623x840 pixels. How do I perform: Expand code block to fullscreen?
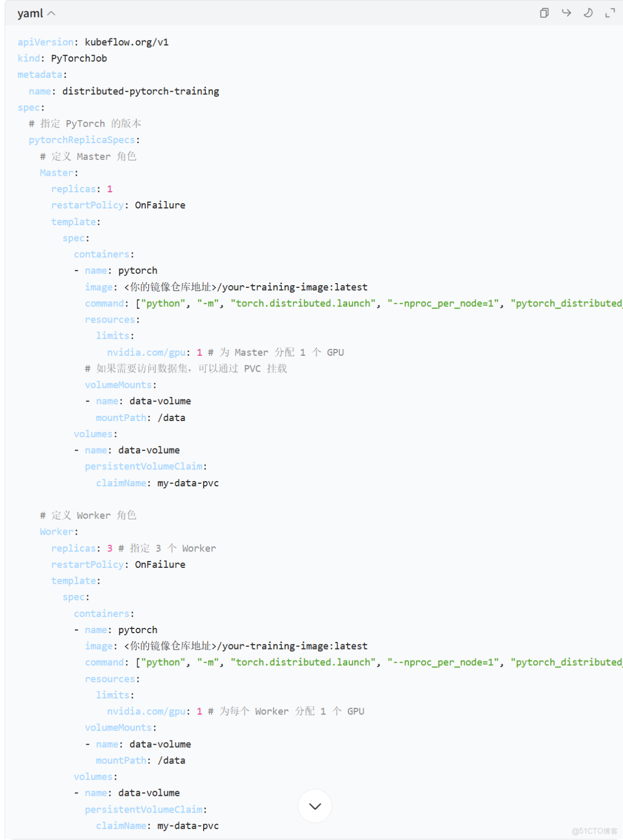click(x=610, y=13)
